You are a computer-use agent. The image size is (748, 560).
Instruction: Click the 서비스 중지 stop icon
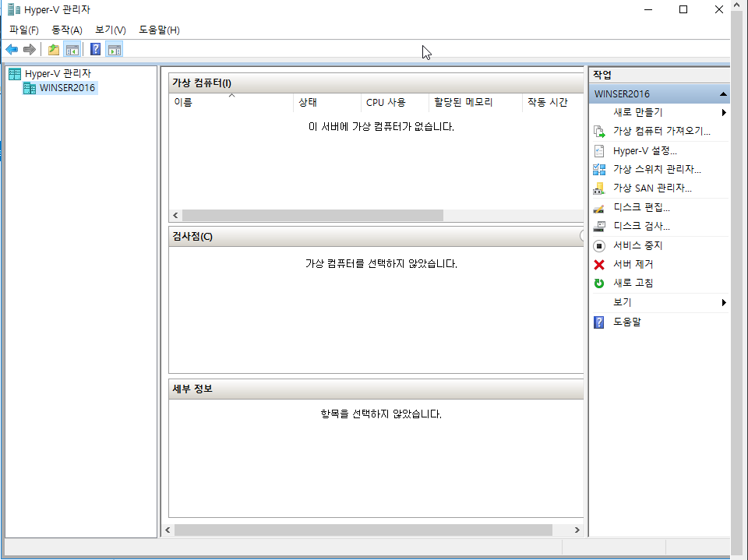(x=599, y=245)
